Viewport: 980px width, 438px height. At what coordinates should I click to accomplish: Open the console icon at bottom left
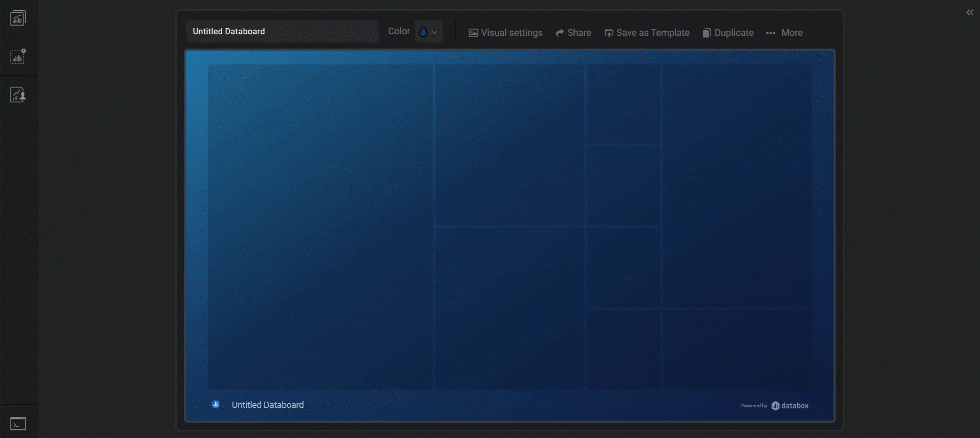(x=18, y=424)
